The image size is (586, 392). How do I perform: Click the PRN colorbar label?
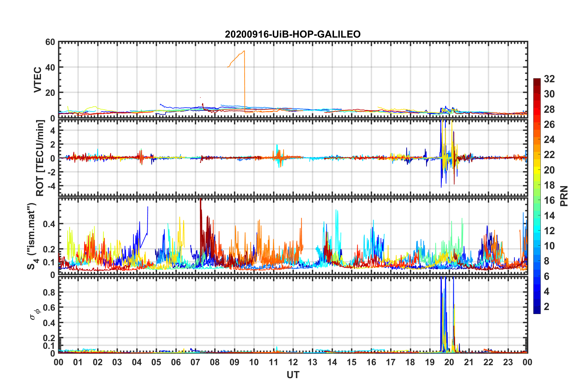(x=564, y=196)
